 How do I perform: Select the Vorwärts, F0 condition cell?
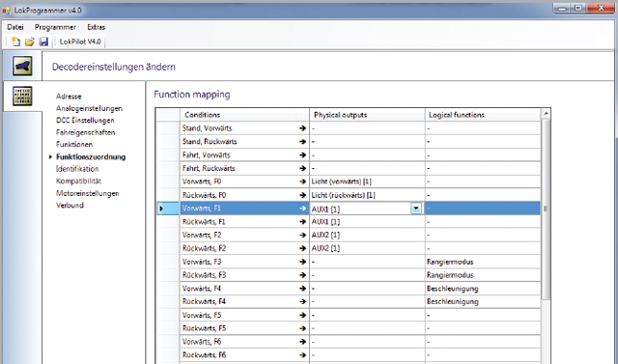click(244, 182)
